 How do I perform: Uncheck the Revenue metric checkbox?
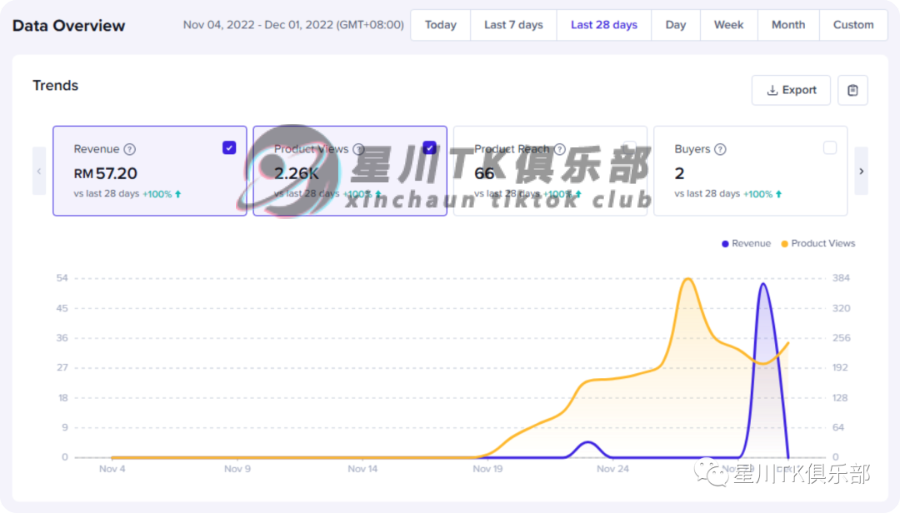click(x=229, y=147)
